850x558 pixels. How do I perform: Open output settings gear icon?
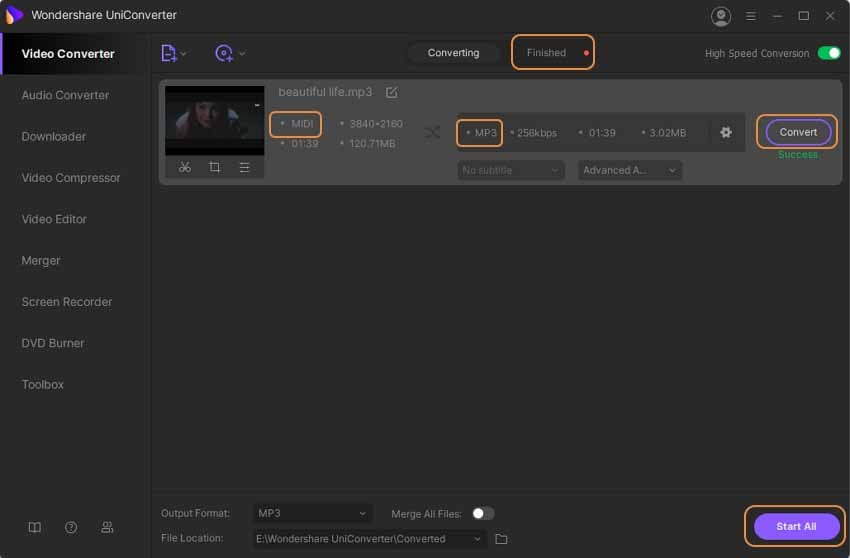[726, 132]
